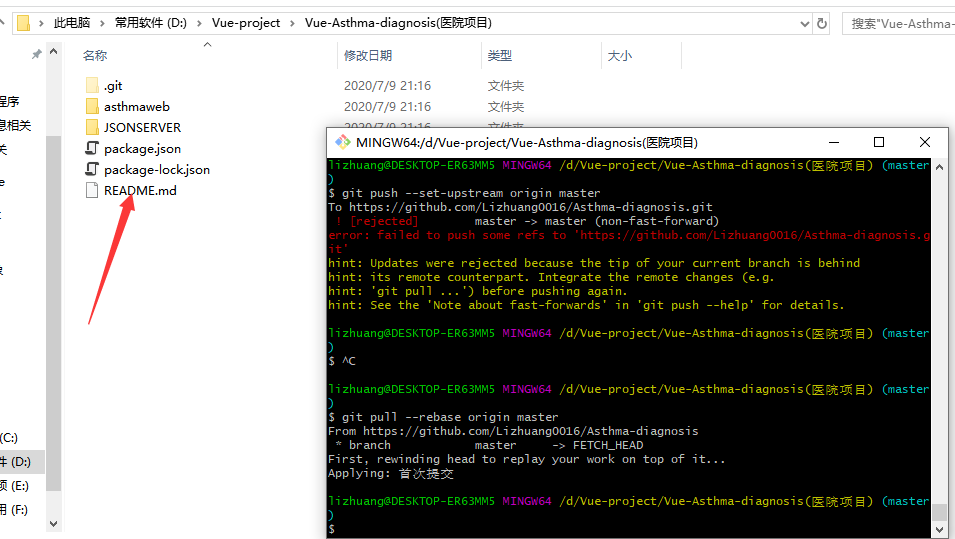Image resolution: width=955 pixels, height=539 pixels.
Task: Select package-lock.json file name
Action: pos(157,169)
